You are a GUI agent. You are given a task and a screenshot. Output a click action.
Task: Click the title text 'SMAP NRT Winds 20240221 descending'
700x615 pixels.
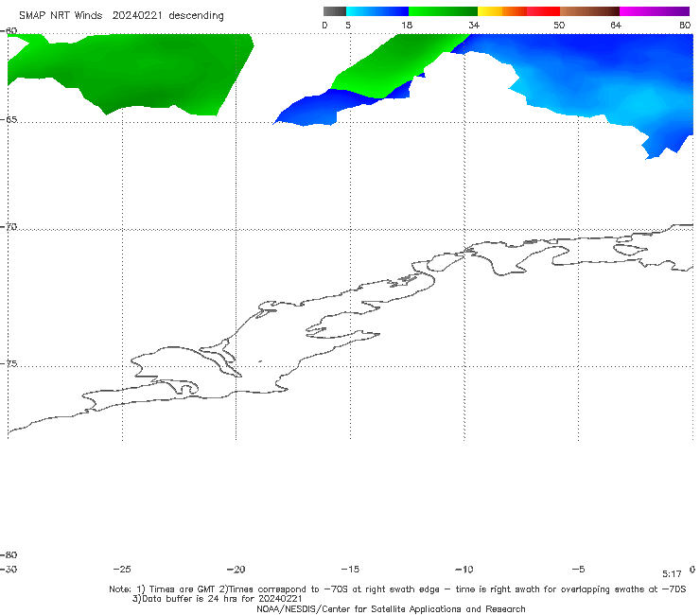click(x=121, y=15)
